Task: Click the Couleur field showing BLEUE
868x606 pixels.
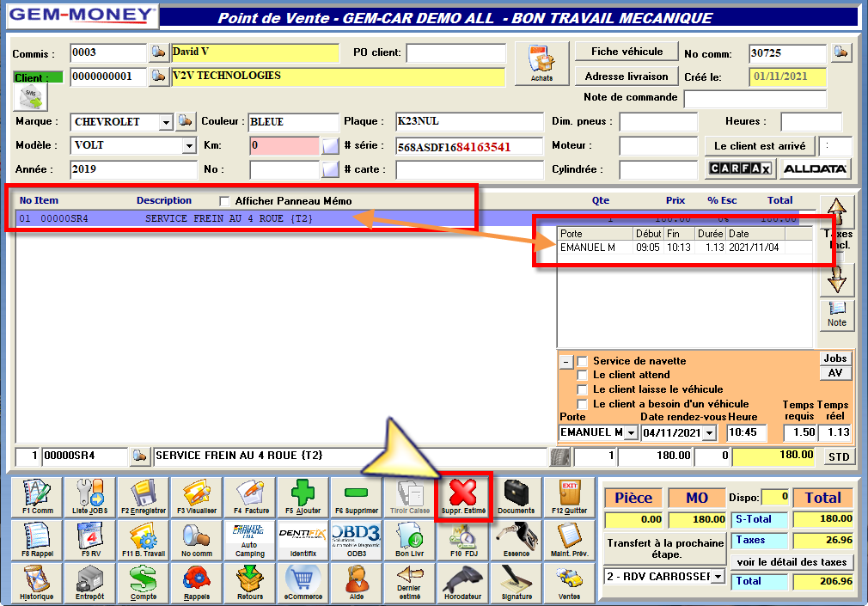Action: (293, 121)
